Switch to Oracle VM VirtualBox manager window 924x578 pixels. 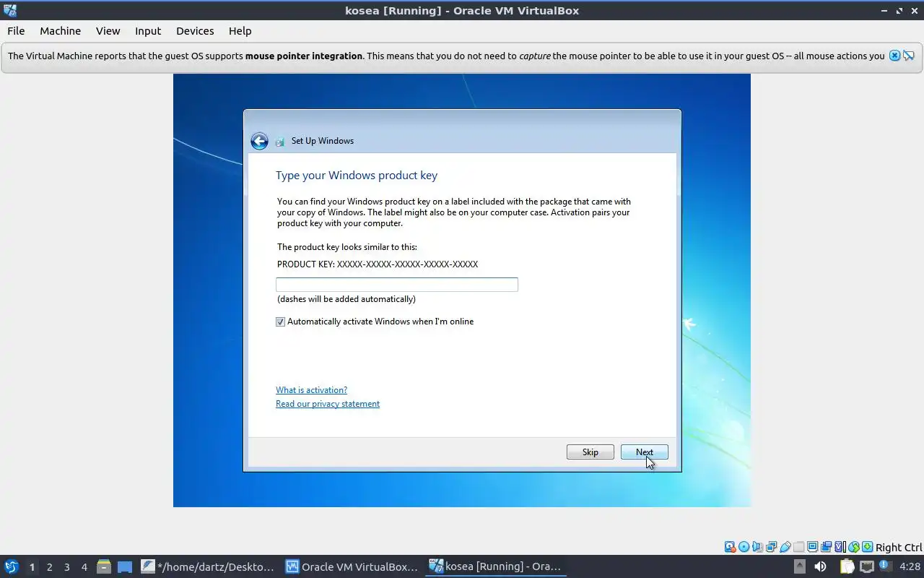pos(352,566)
